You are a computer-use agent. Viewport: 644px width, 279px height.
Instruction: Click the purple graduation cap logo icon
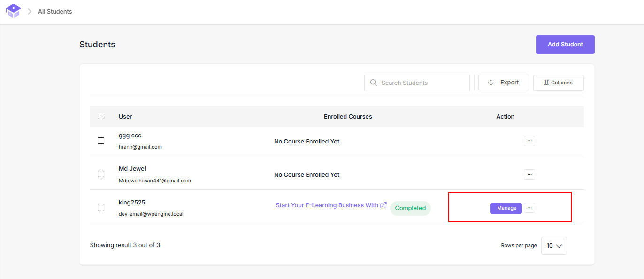(14, 11)
